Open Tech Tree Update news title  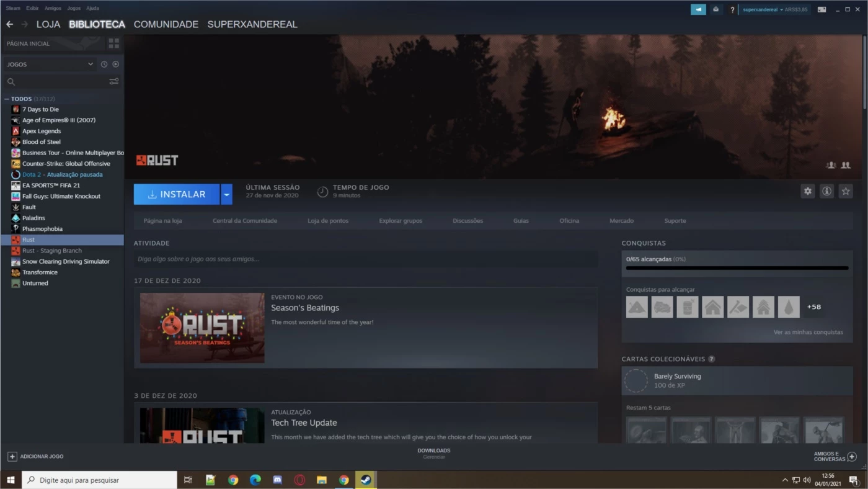tap(304, 423)
